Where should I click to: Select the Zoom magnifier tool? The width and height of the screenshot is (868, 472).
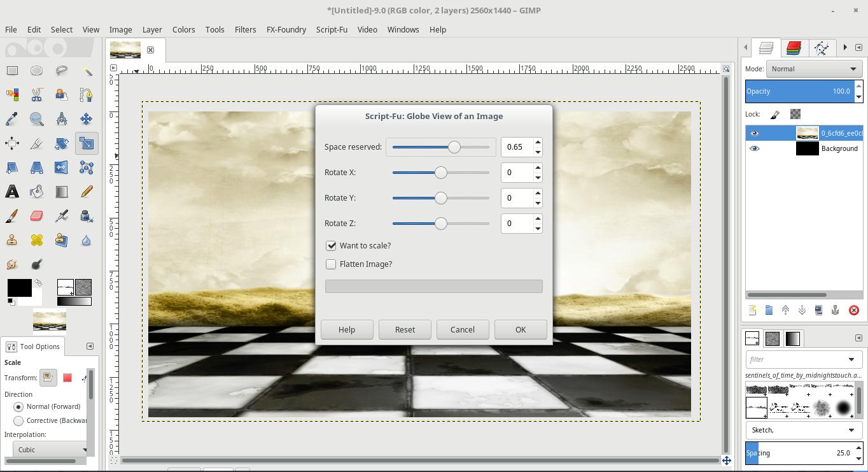coord(37,119)
